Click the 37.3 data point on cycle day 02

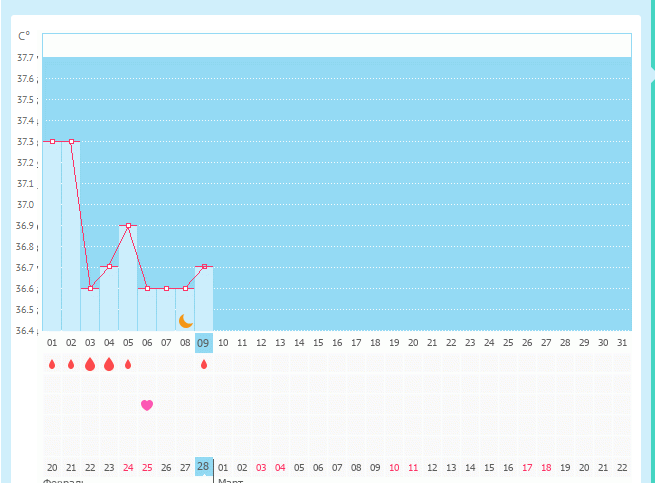pyautogui.click(x=71, y=141)
